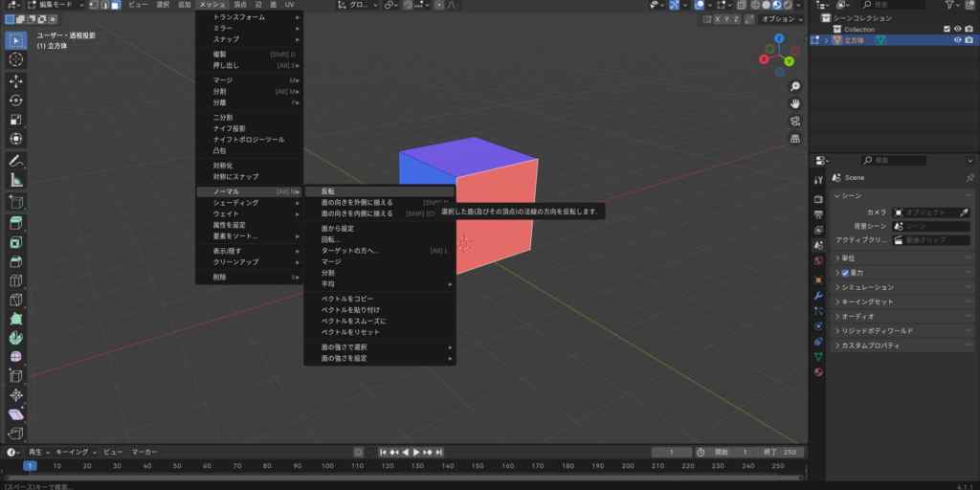The height and width of the screenshot is (490, 980).
Task: Disable Collection render camera icon
Action: [969, 30]
